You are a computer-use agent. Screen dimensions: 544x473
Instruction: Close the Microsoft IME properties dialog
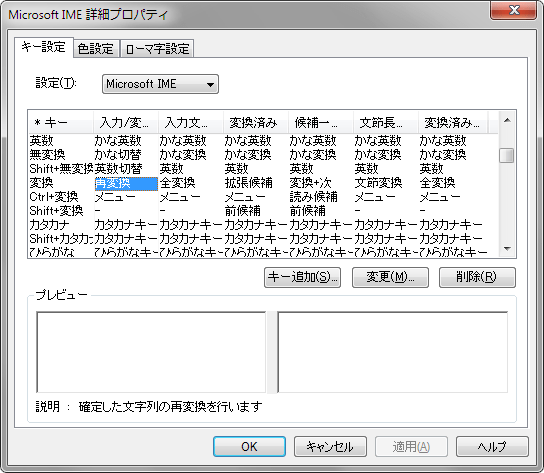pyautogui.click(x=513, y=10)
